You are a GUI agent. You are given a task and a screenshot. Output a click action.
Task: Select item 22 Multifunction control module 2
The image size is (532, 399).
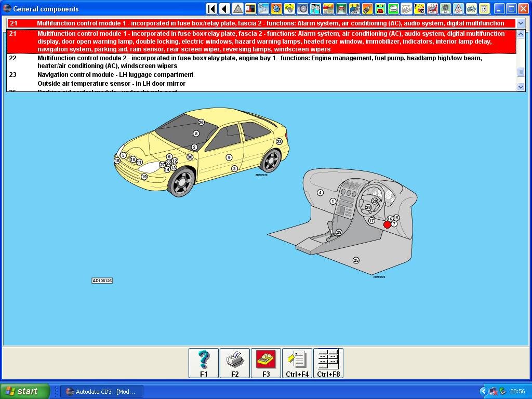click(x=261, y=62)
